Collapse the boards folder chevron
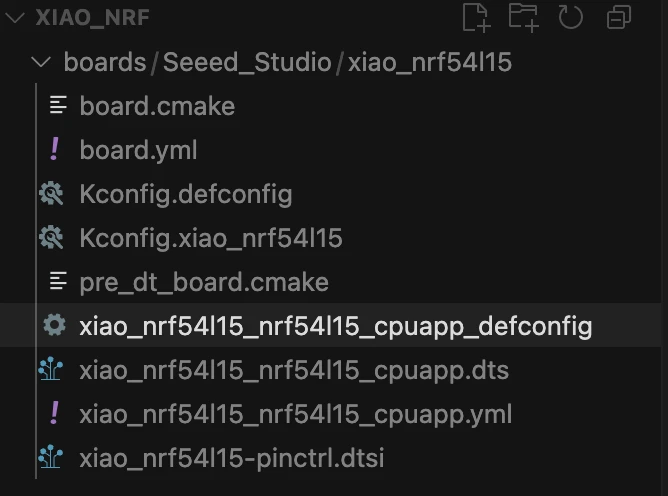The image size is (668, 496). [x=41, y=62]
